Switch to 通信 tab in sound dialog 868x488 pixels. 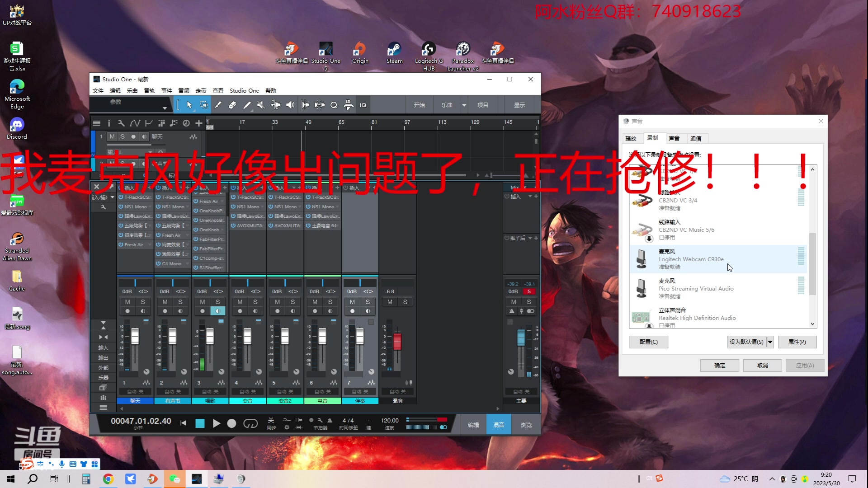pos(696,139)
